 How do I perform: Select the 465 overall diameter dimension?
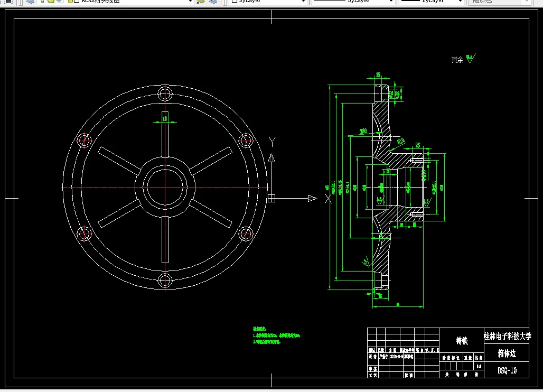pyautogui.click(x=327, y=188)
